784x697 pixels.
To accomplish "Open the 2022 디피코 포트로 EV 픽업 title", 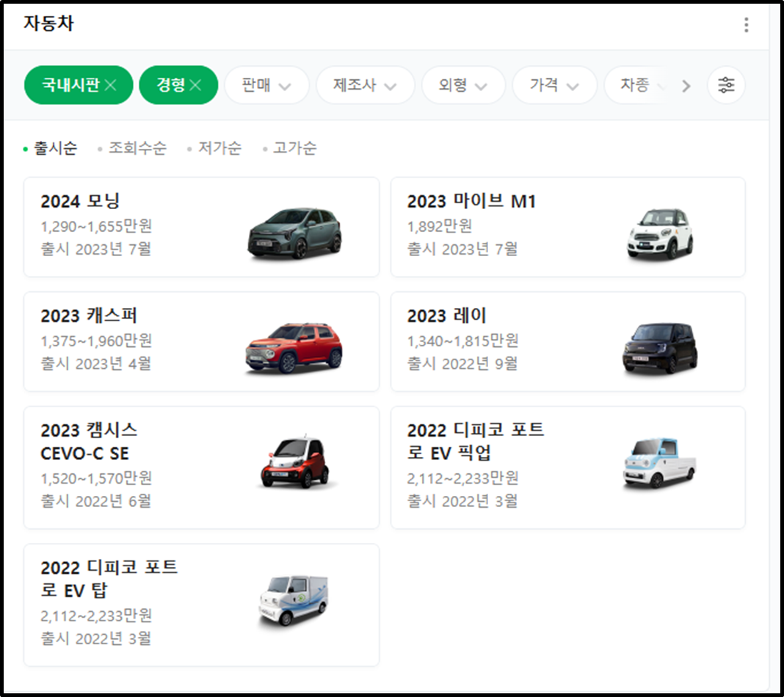I will tap(476, 441).
